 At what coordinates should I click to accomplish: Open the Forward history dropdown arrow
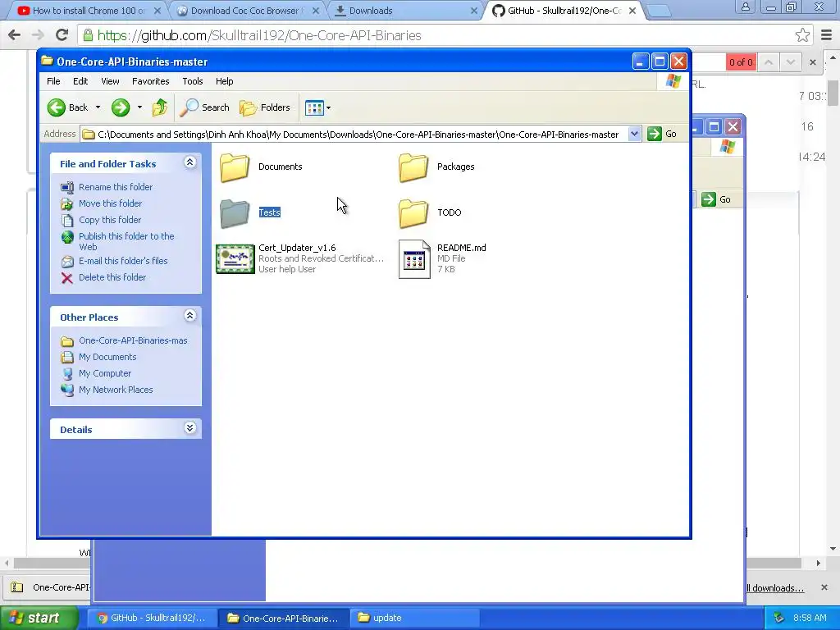[139, 107]
